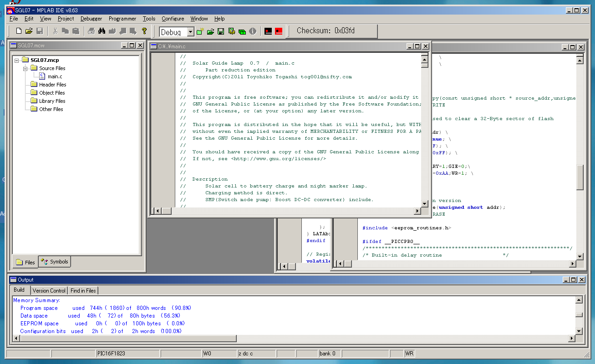This screenshot has height=364, width=595.
Task: Click main.c editor scroll-down arrow
Action: click(x=424, y=203)
